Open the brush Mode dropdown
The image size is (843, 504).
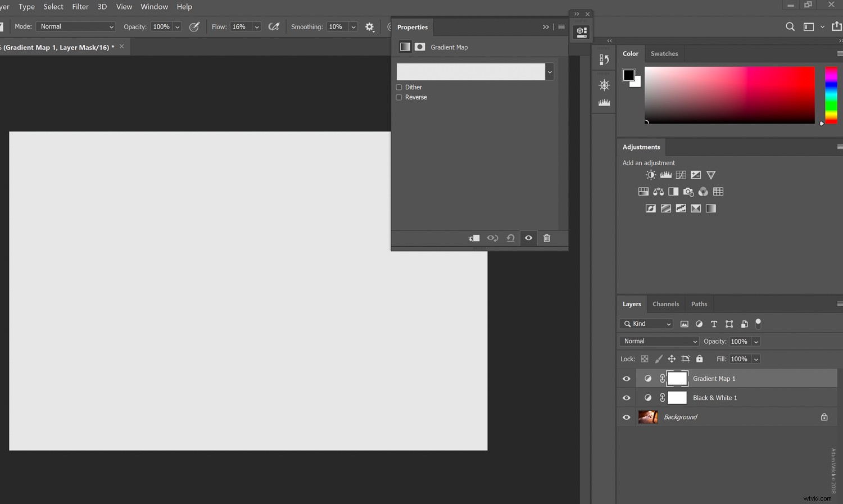pyautogui.click(x=75, y=26)
